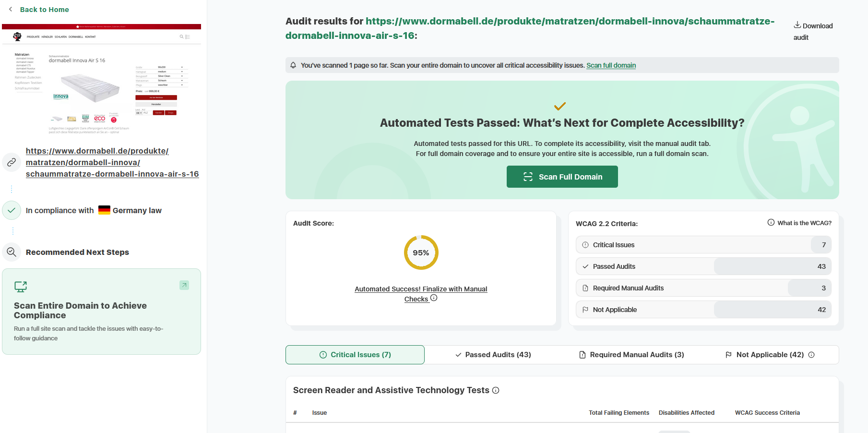868x433 pixels.
Task: Click the Download audit icon
Action: coord(797,25)
